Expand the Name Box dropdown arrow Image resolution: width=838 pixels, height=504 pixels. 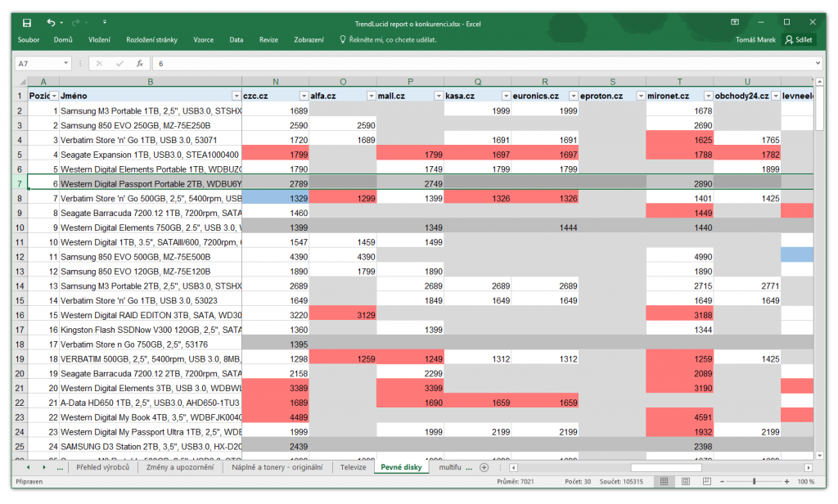(x=66, y=63)
